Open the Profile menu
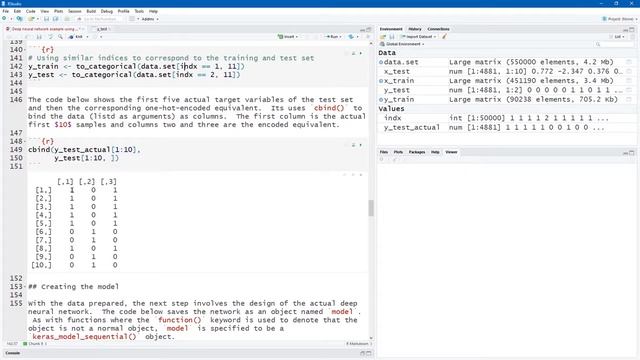640x360 pixels. point(123,11)
